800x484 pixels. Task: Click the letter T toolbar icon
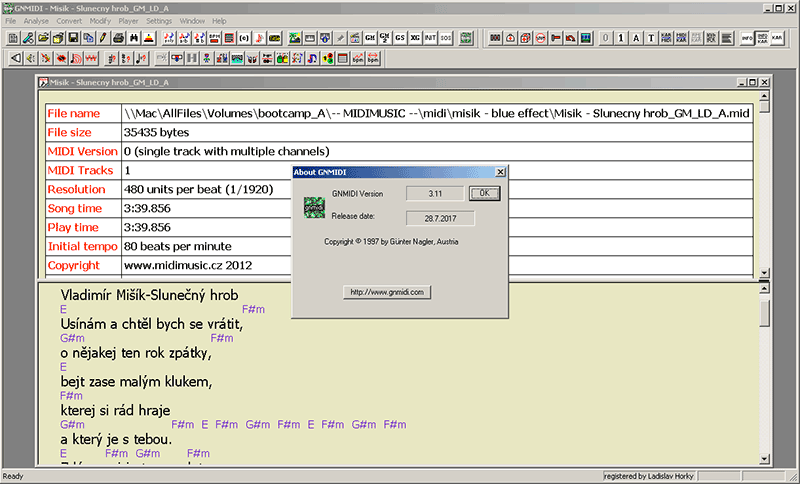651,38
